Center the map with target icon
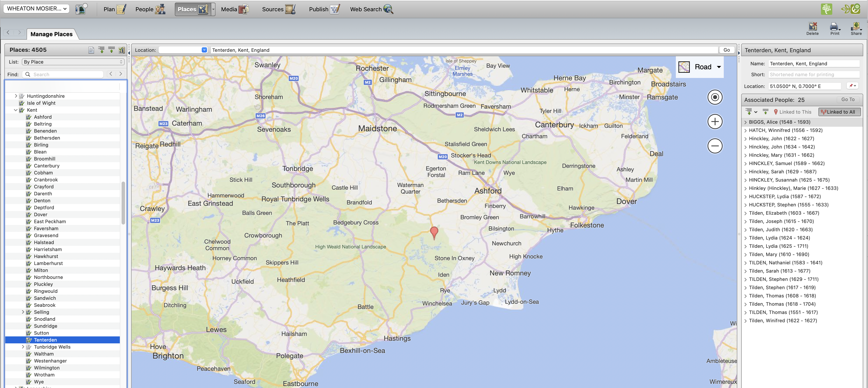 [x=715, y=97]
